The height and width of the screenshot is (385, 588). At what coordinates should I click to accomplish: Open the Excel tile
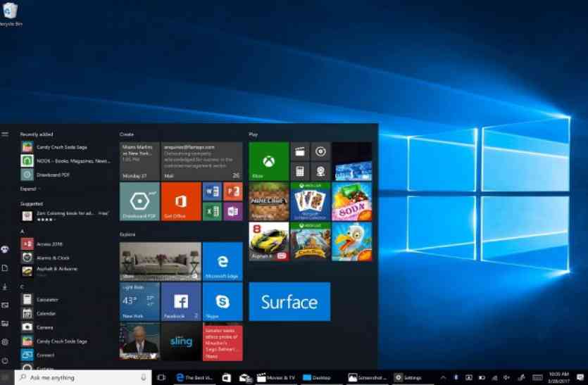[x=212, y=211]
